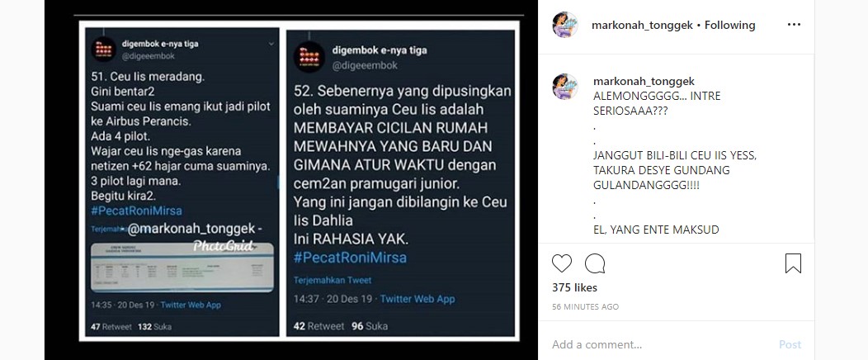Open commenter avatar beside the caption
The width and height of the screenshot is (868, 360).
(x=565, y=87)
